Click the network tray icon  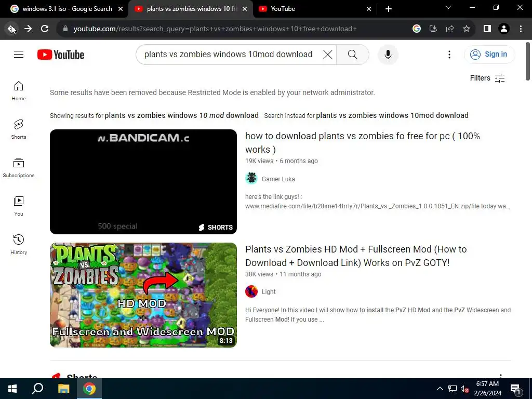coord(453,389)
